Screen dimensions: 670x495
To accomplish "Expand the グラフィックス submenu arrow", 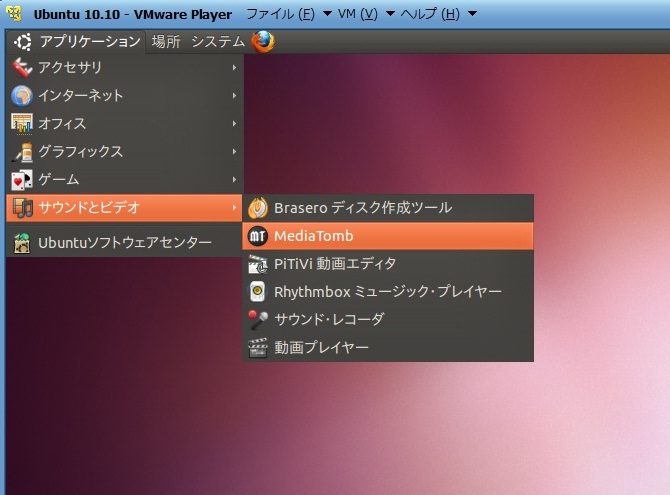I will point(234,152).
